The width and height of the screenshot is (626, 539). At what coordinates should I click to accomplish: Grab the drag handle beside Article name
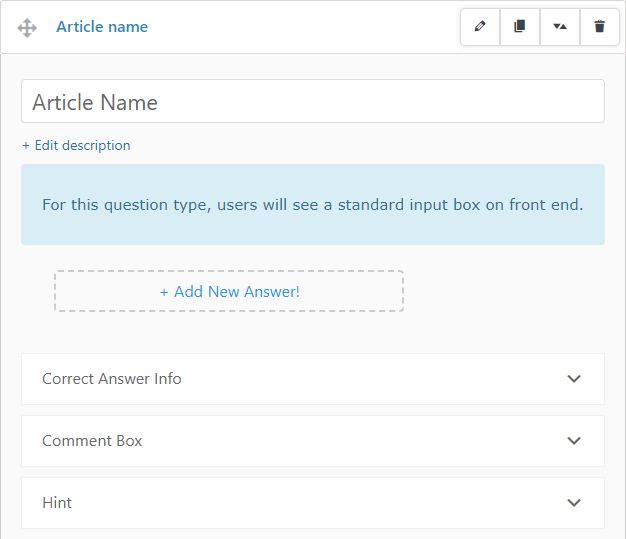click(27, 28)
